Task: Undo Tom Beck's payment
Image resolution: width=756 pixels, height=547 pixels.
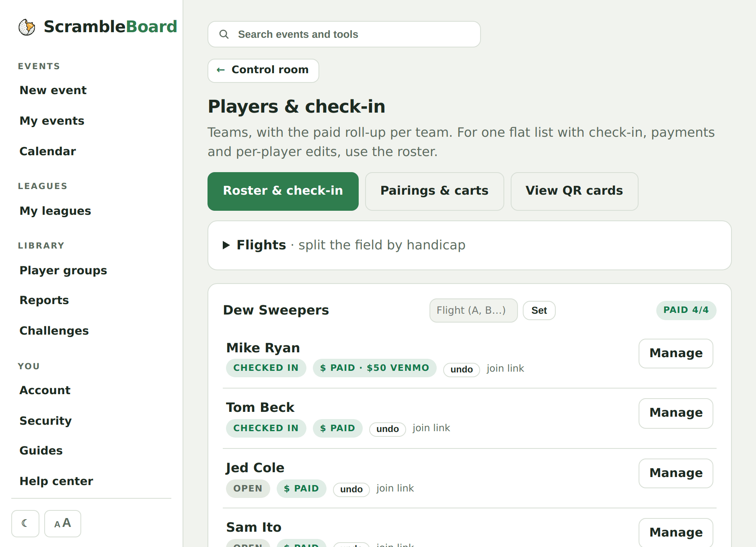Action: click(x=388, y=429)
